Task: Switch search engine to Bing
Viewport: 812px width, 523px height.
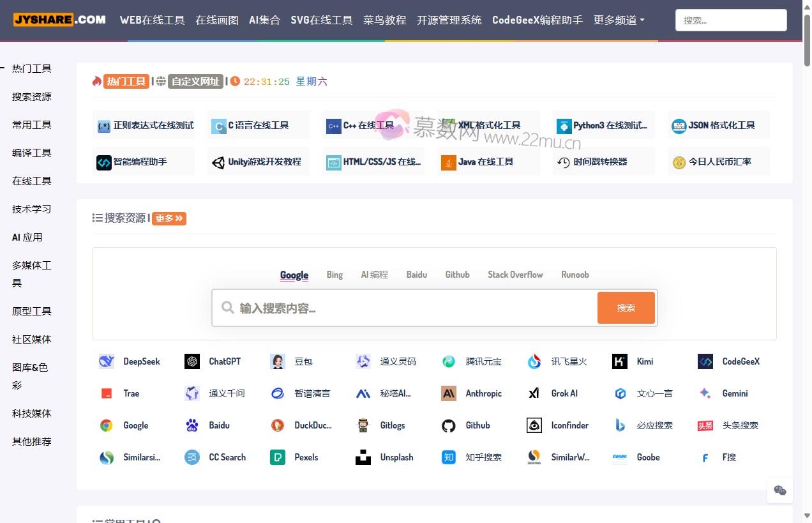Action: pos(335,275)
